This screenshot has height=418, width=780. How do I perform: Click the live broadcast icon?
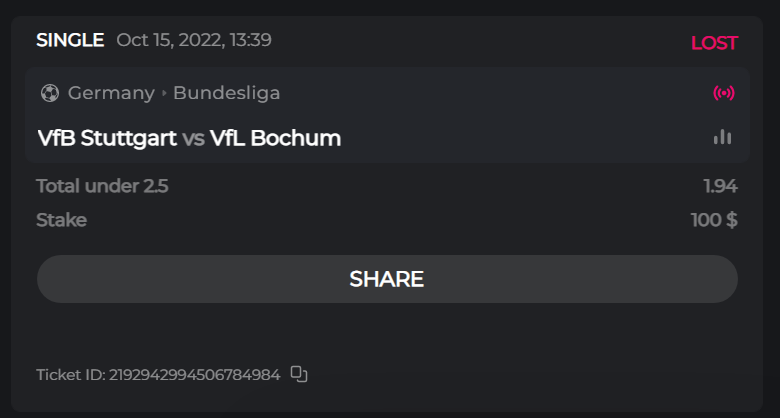click(x=723, y=93)
